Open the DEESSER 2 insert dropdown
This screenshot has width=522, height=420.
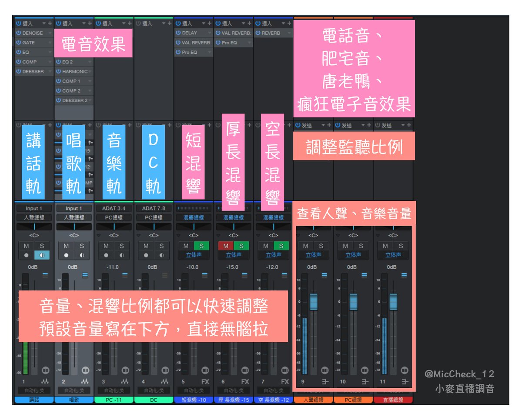(x=90, y=100)
